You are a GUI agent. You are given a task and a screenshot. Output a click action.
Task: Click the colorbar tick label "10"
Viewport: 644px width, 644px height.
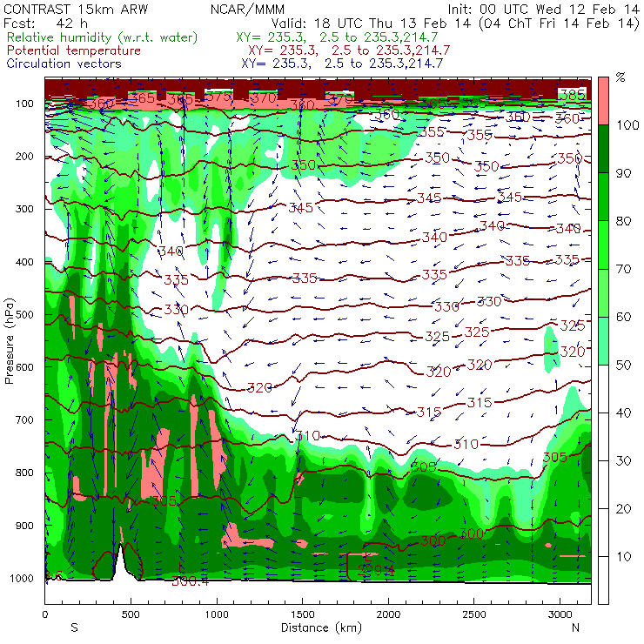tap(623, 557)
